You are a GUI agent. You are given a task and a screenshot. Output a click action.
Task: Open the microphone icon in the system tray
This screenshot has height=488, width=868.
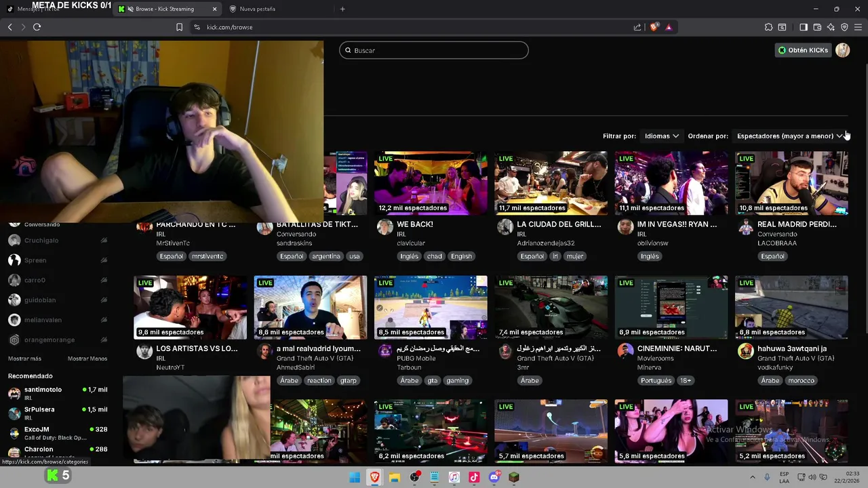(767, 477)
